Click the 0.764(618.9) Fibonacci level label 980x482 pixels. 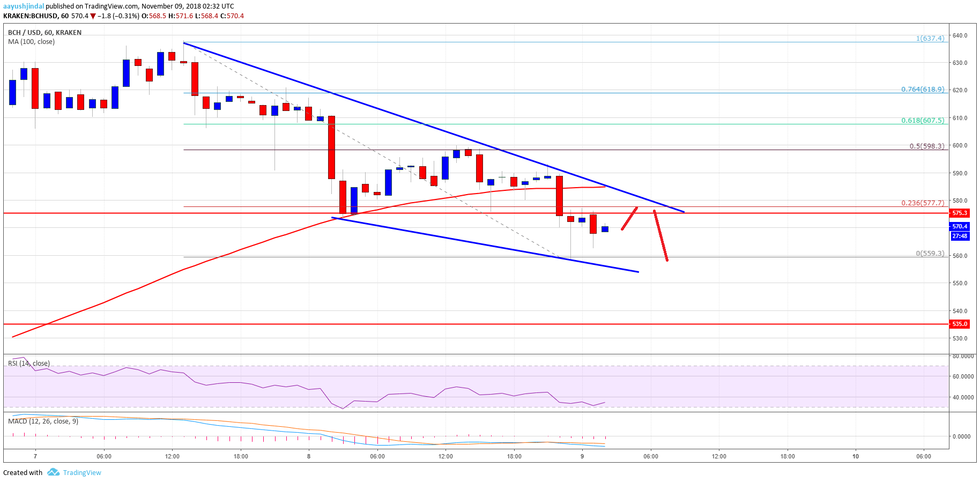click(x=923, y=90)
